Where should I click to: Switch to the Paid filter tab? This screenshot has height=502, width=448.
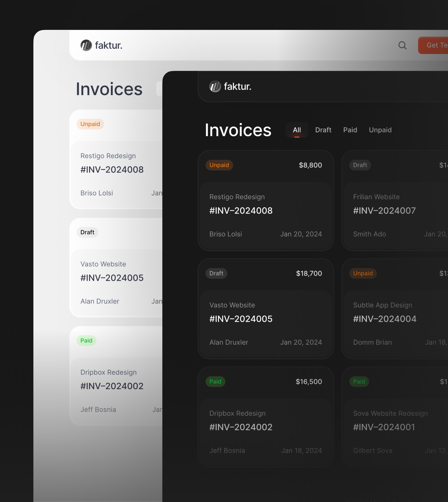350,130
